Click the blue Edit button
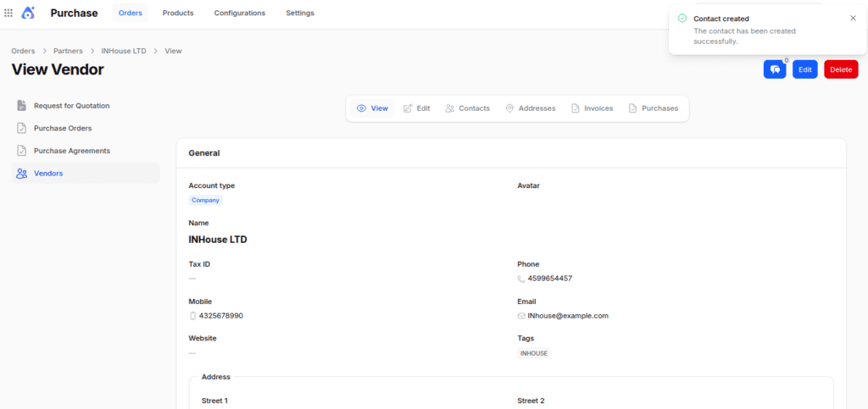 point(805,69)
